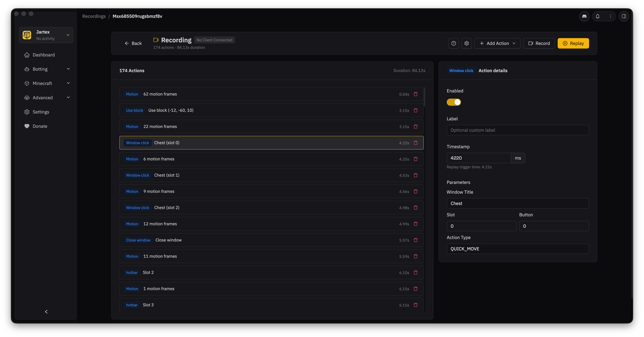Image resolution: width=644 pixels, height=337 pixels.
Task: Delete the 1 motion frames action
Action: (415, 289)
